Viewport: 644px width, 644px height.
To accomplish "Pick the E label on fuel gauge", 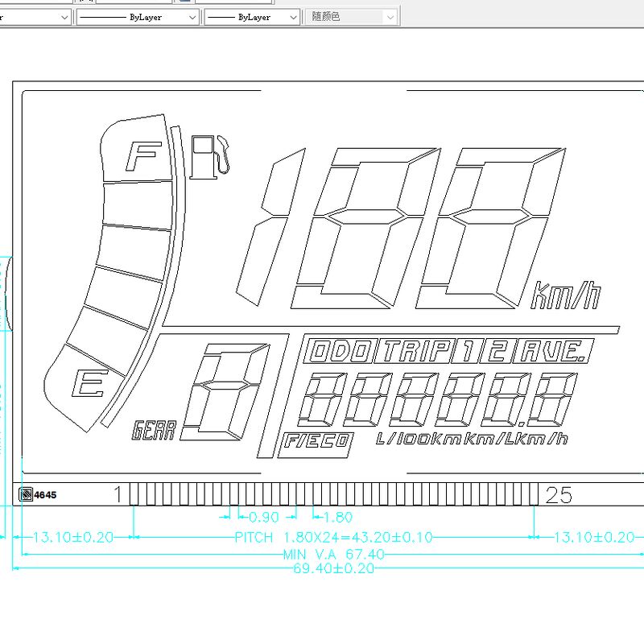I will click(87, 385).
